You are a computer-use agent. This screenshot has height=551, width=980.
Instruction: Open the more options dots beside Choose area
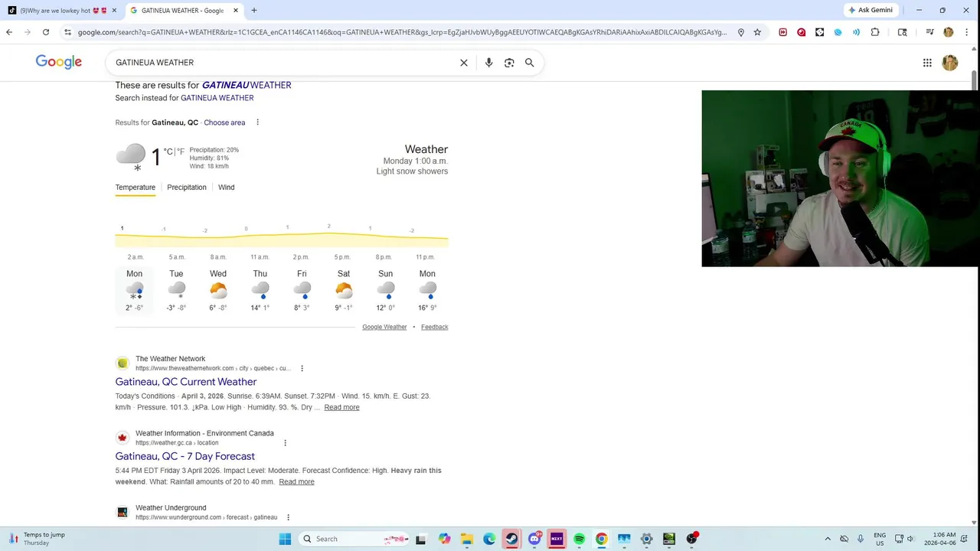(257, 122)
